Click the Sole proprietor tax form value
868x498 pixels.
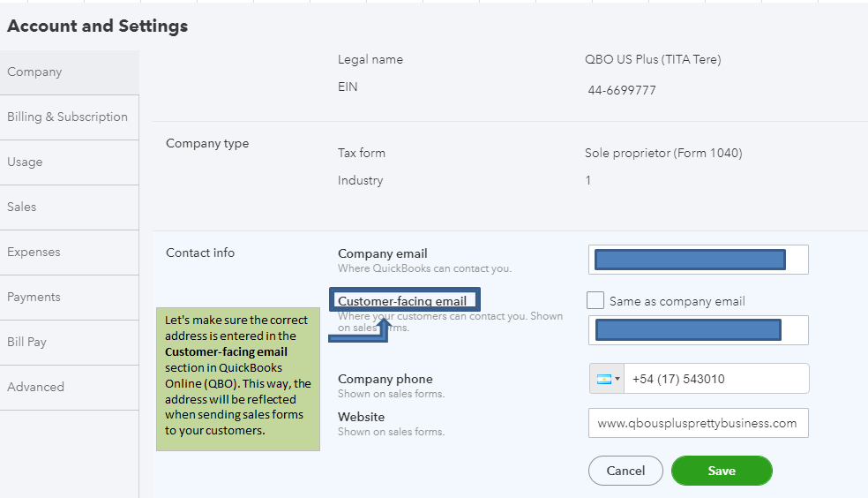(x=663, y=154)
